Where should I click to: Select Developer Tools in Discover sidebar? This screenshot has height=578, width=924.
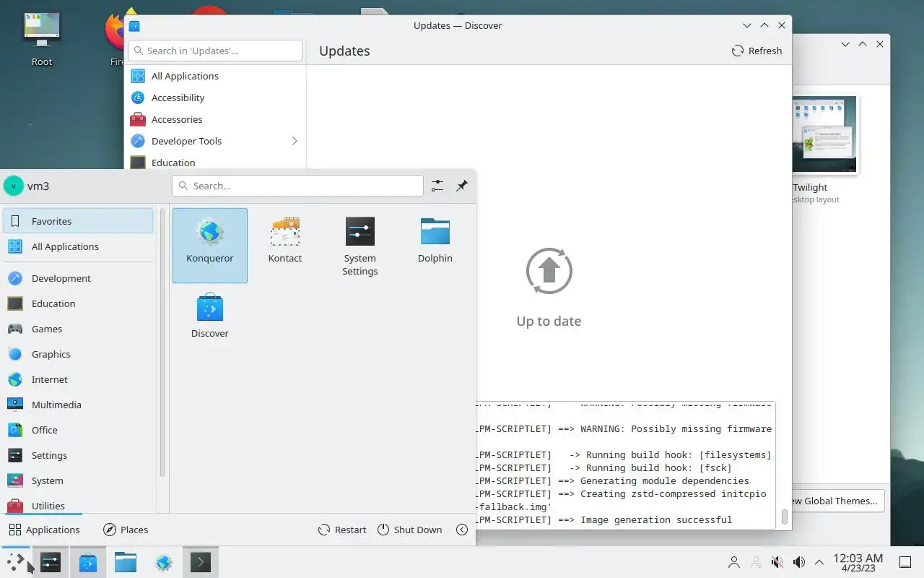tap(215, 141)
